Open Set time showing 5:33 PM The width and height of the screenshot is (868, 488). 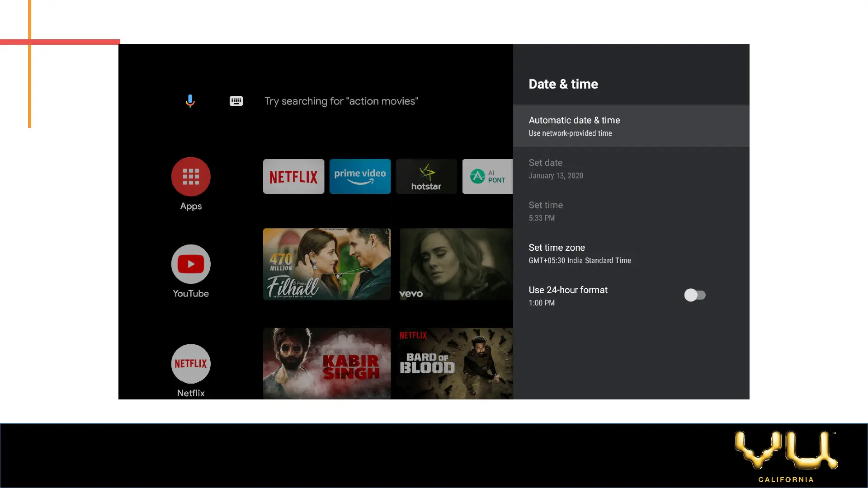(631, 211)
